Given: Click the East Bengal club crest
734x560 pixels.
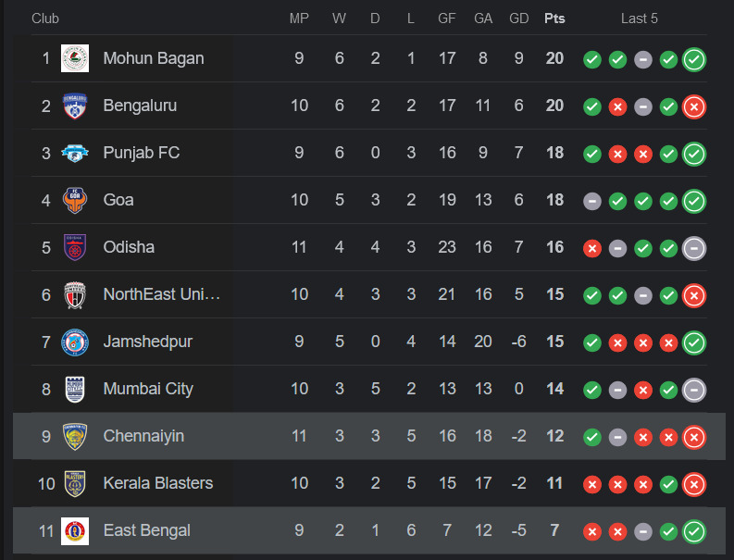Looking at the screenshot, I should pyautogui.click(x=75, y=530).
